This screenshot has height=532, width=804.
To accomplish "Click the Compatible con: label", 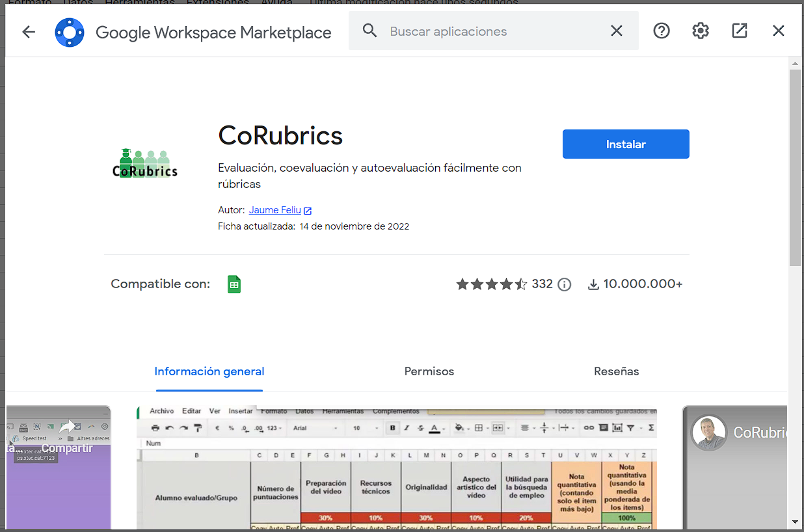I will [161, 284].
